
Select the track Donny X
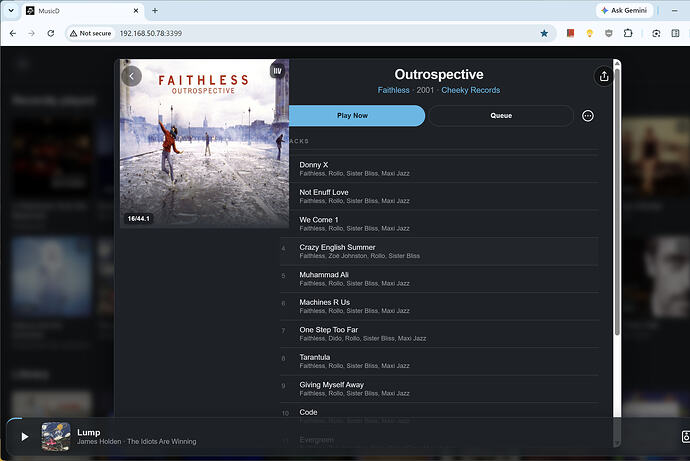(439, 169)
